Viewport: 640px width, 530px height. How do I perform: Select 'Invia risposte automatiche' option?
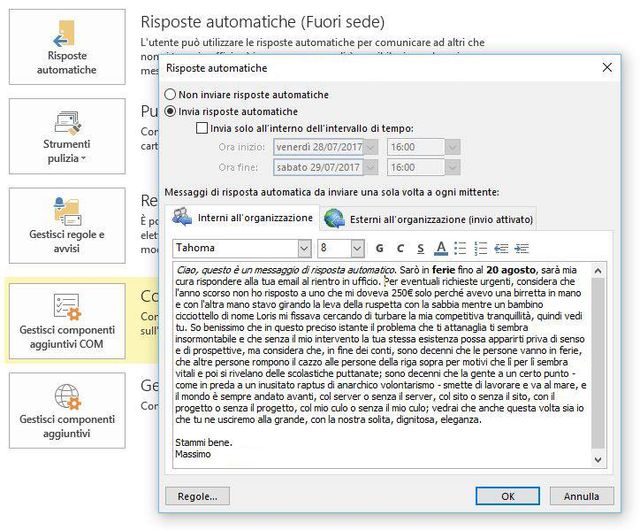[x=170, y=111]
